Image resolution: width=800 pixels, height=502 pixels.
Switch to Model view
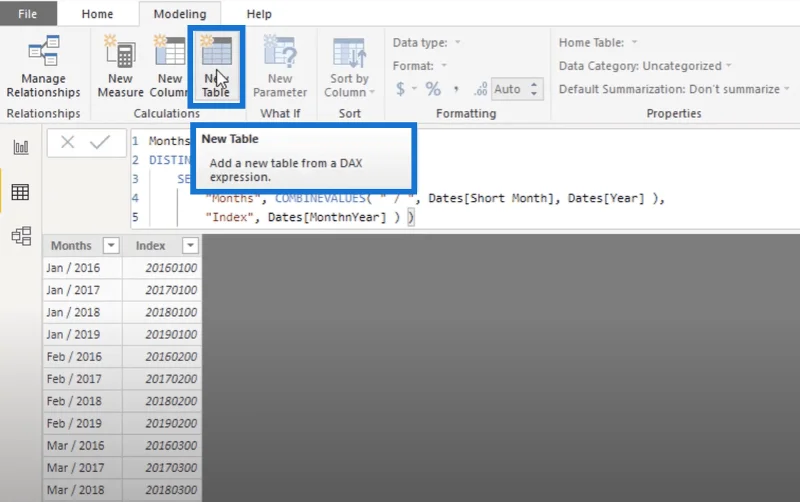pyautogui.click(x=21, y=236)
